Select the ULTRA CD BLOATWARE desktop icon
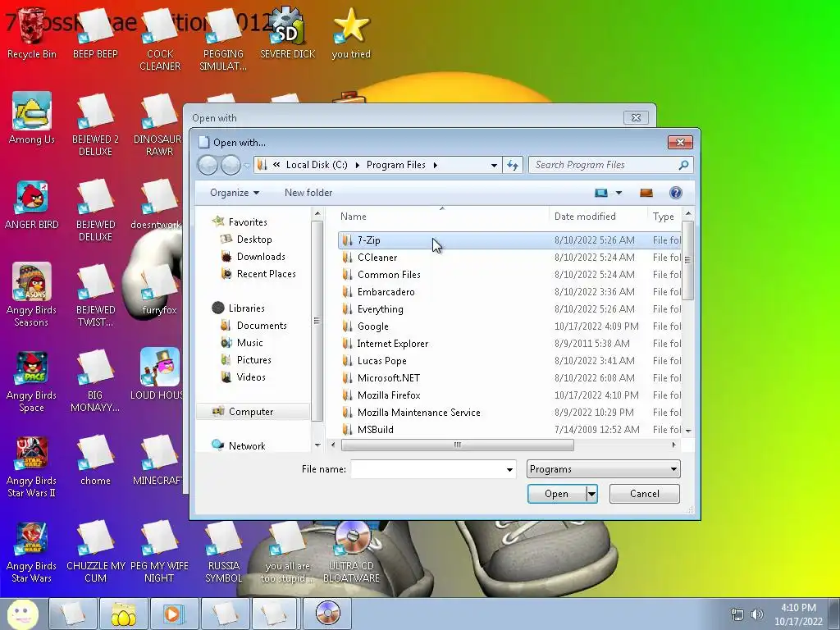Screen dimensions: 840x630 pyautogui.click(x=351, y=553)
